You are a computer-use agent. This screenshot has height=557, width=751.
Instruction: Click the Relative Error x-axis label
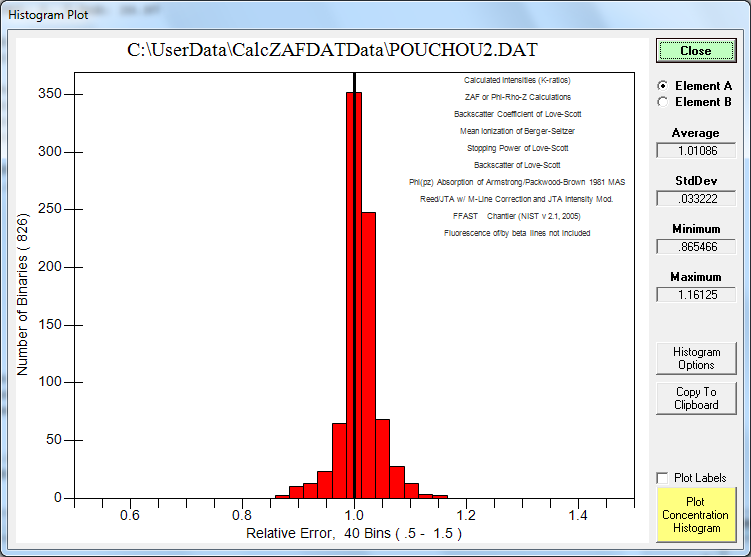(x=354, y=534)
